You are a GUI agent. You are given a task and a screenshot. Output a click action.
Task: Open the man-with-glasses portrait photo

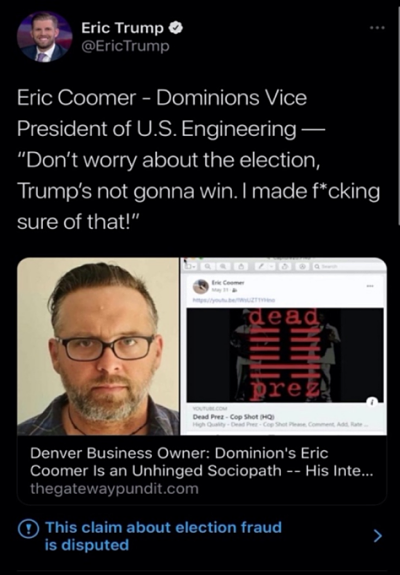(x=98, y=346)
